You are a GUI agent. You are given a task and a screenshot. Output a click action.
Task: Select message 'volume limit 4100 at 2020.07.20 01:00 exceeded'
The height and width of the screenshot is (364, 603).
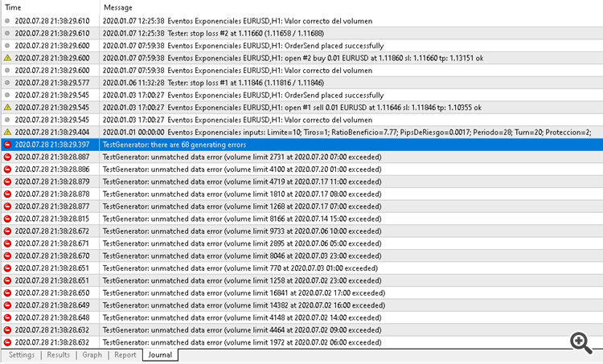[242, 169]
